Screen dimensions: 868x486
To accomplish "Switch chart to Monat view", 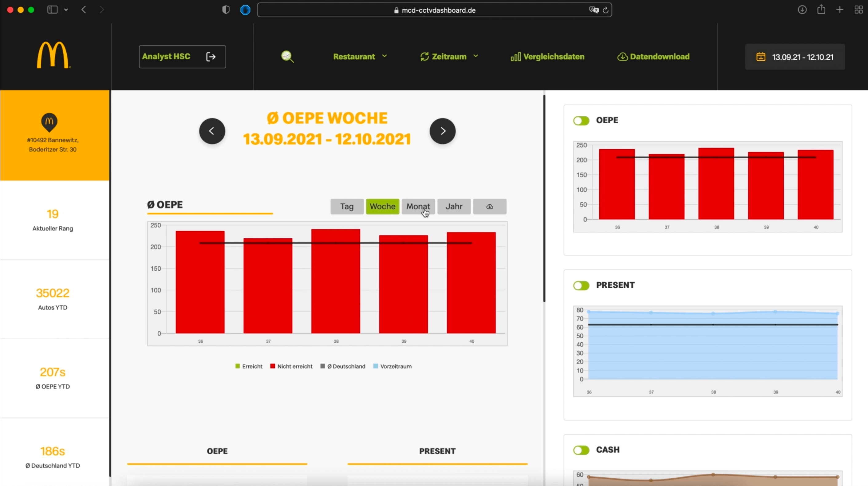I will (418, 206).
